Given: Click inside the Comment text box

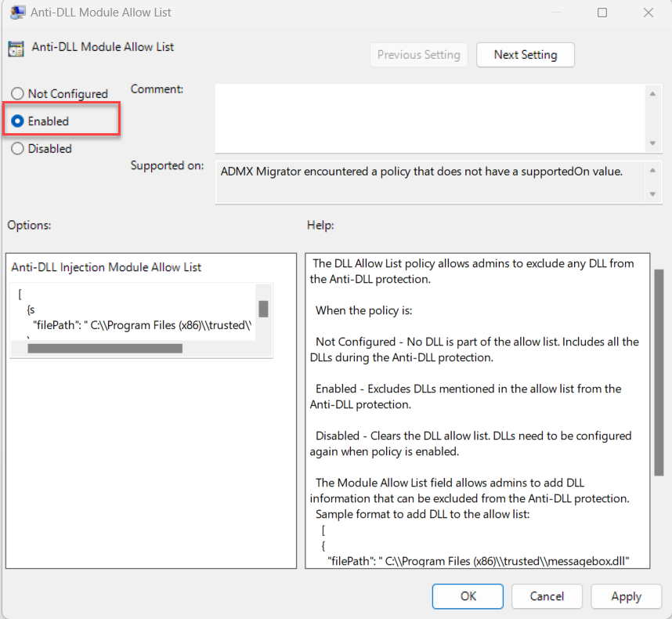Looking at the screenshot, I should click(x=430, y=118).
